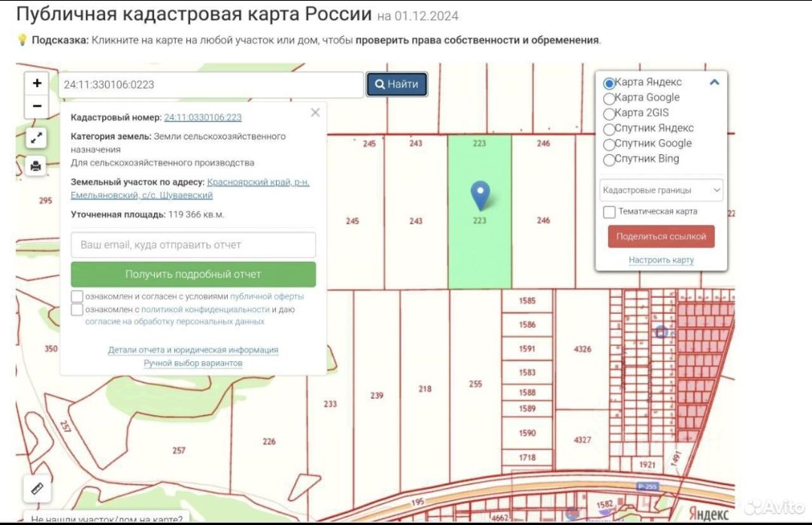812x525 pixels.
Task: Click the Яндекс logo on map
Action: pyautogui.click(x=708, y=514)
